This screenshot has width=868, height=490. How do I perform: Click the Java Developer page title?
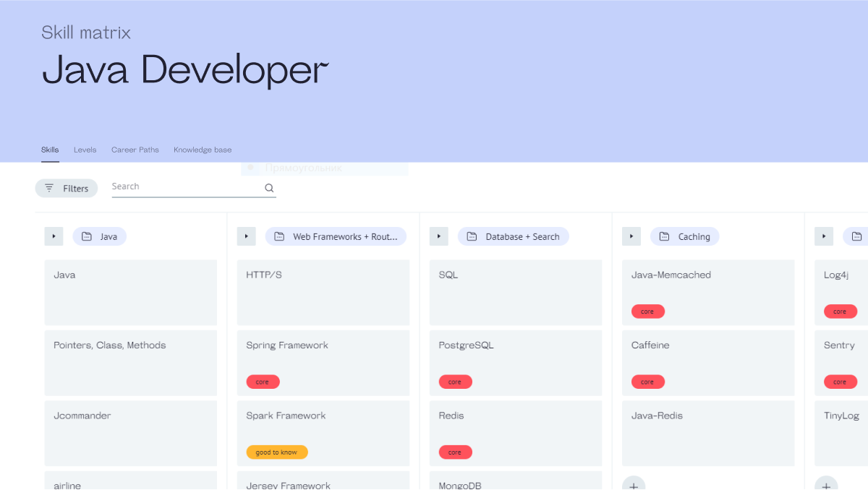coord(185,71)
